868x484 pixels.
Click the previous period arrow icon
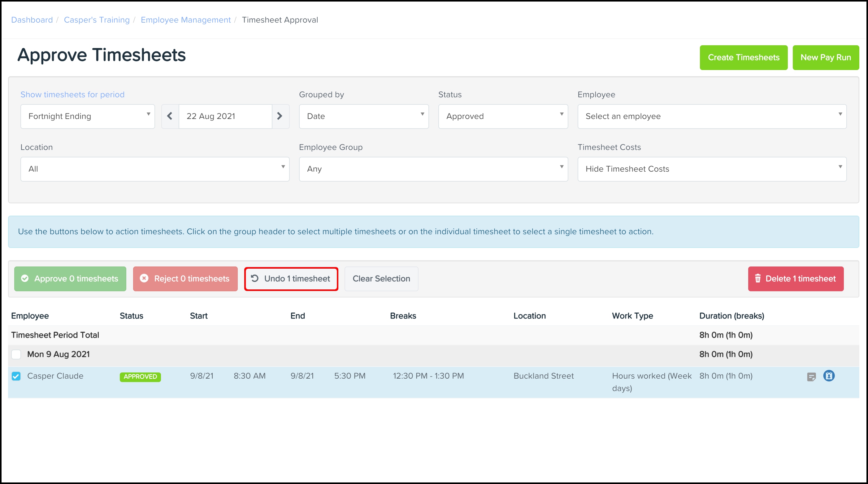pyautogui.click(x=170, y=116)
